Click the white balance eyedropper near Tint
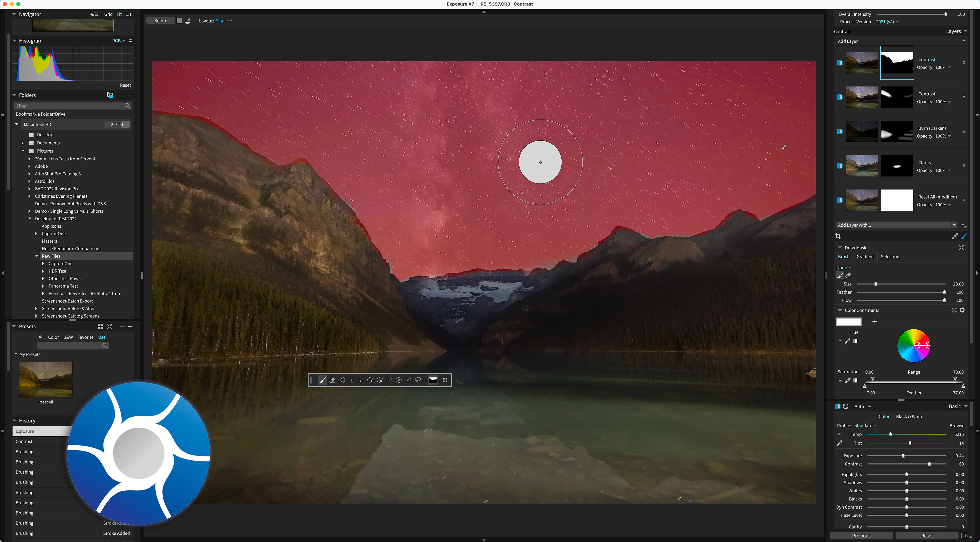Screen dimensions: 980x542 coord(840,443)
